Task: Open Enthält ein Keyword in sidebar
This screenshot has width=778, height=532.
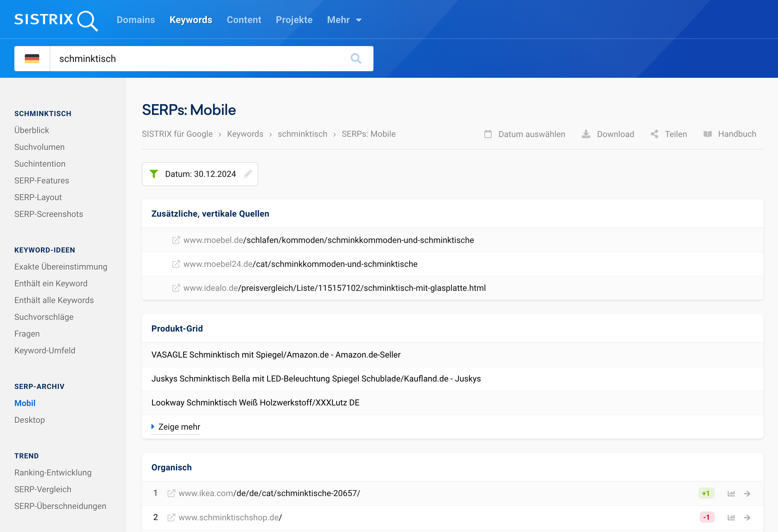Action: click(x=51, y=284)
